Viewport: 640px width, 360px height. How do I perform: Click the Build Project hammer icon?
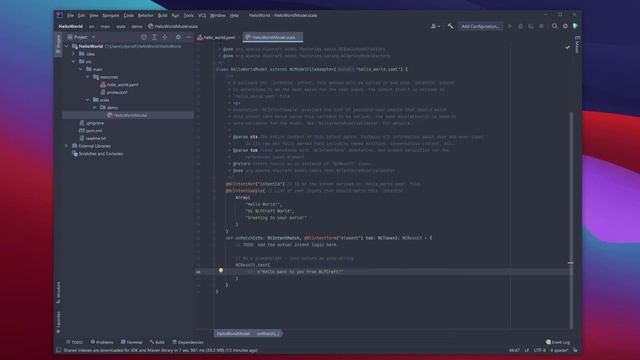(x=450, y=26)
